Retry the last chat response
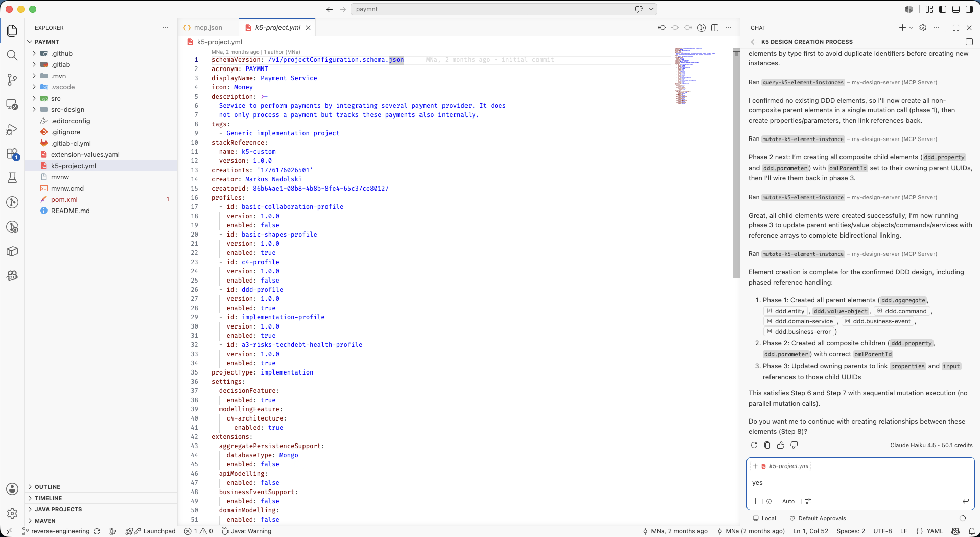Screen dimensions: 980x537 (x=754, y=445)
